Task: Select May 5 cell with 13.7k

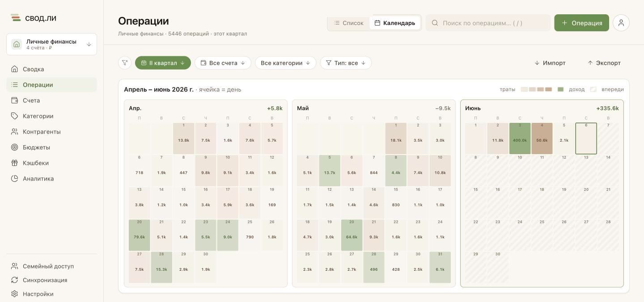Action: click(330, 171)
